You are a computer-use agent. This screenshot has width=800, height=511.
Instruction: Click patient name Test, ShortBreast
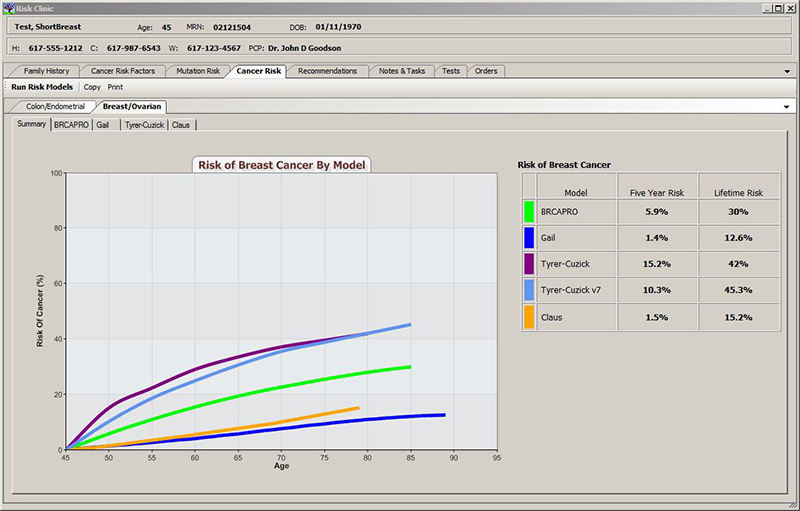click(47, 27)
